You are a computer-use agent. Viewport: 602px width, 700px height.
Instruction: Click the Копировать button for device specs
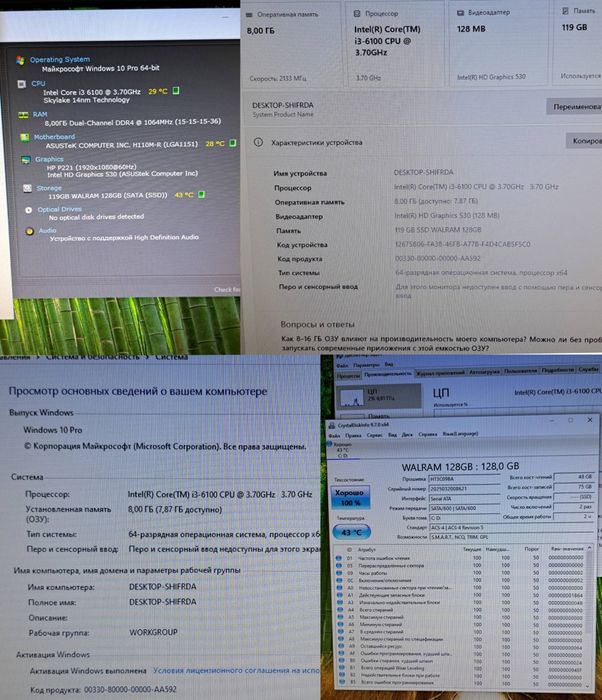pyautogui.click(x=584, y=141)
